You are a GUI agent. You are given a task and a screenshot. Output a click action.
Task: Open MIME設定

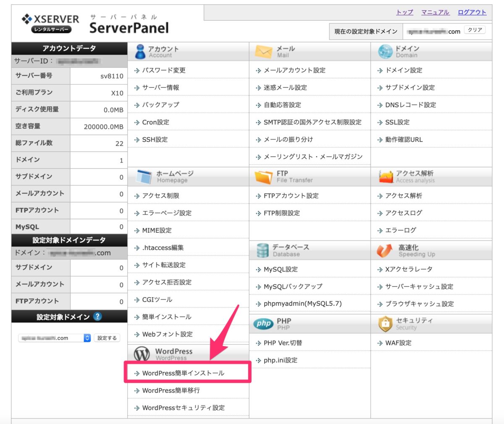157,230
